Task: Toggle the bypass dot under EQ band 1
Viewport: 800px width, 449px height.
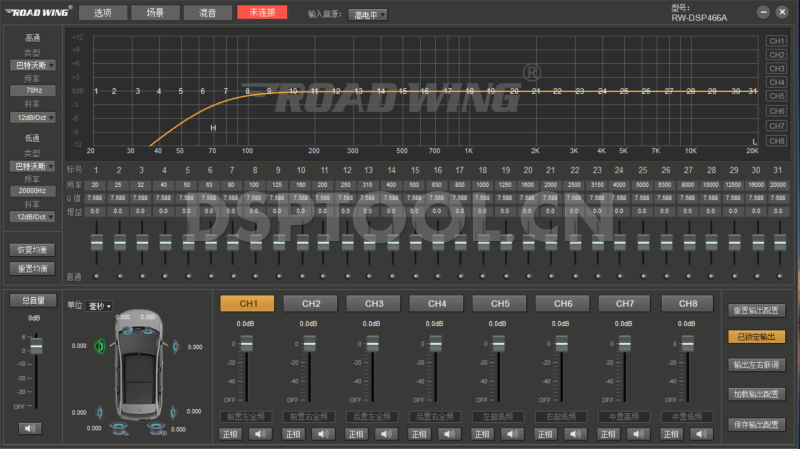Action: [x=96, y=276]
